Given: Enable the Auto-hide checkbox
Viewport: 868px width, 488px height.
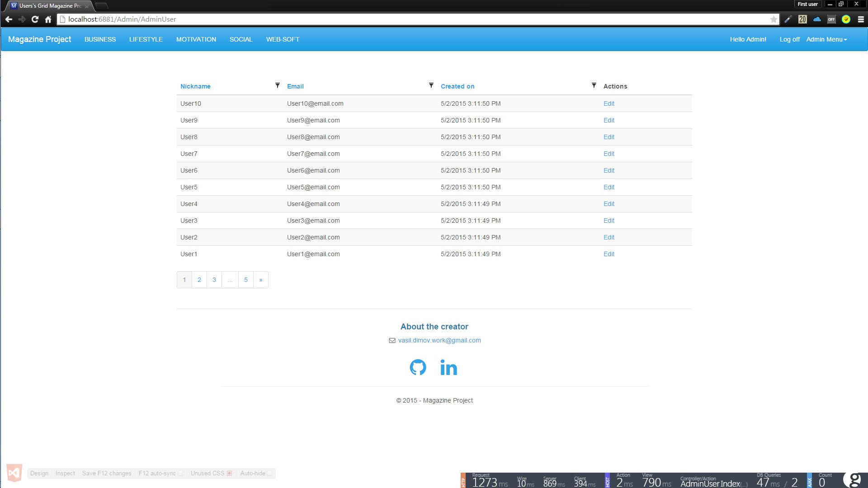Looking at the screenshot, I should click(x=269, y=473).
